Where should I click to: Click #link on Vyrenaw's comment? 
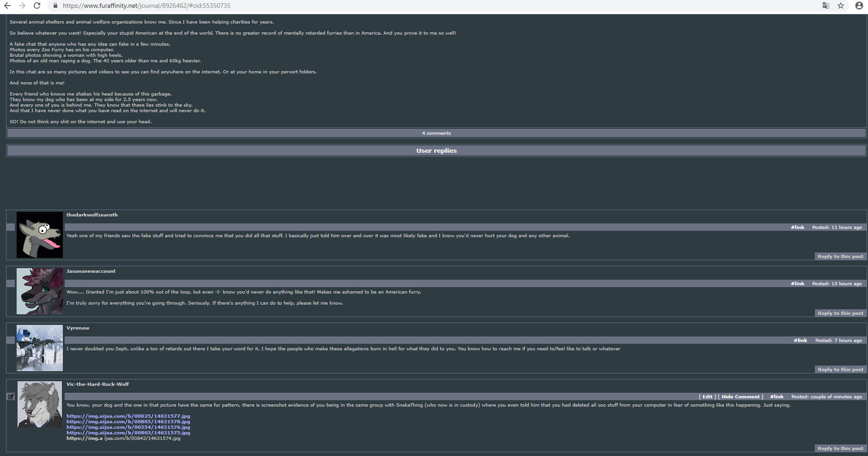801,340
